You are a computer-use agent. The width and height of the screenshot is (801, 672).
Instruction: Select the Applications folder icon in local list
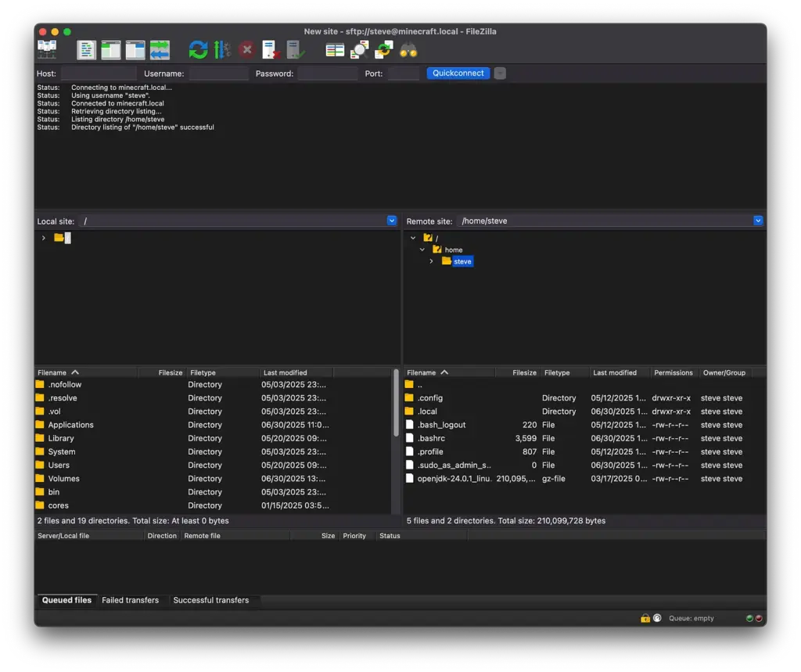point(40,425)
